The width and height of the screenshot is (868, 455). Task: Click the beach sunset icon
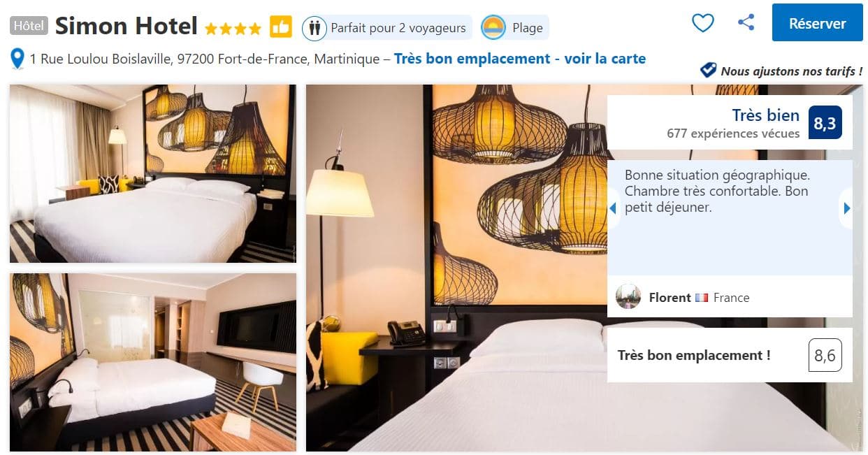point(493,27)
